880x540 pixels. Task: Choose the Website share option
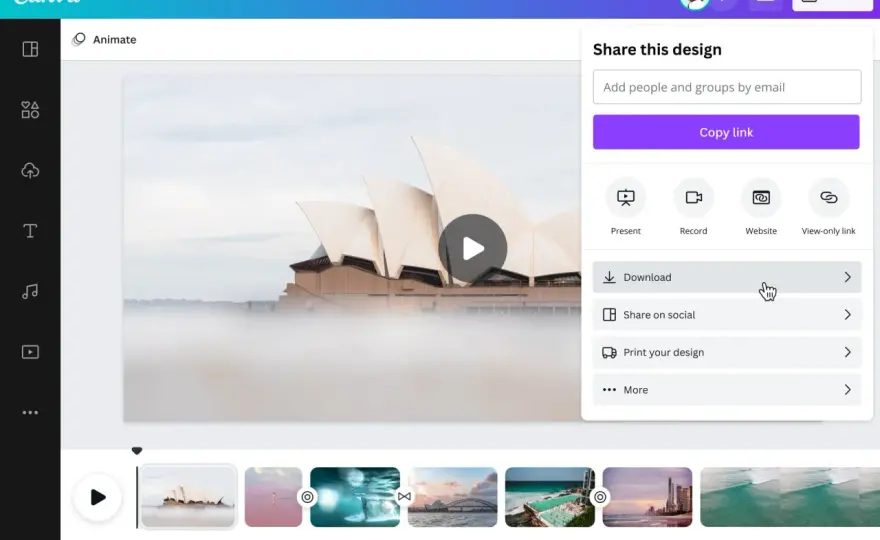click(761, 198)
